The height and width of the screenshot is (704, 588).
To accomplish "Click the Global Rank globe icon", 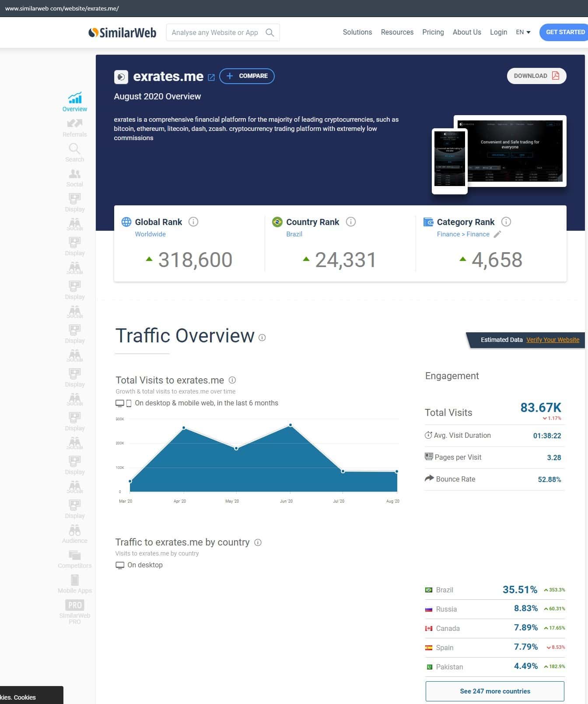I will point(126,222).
